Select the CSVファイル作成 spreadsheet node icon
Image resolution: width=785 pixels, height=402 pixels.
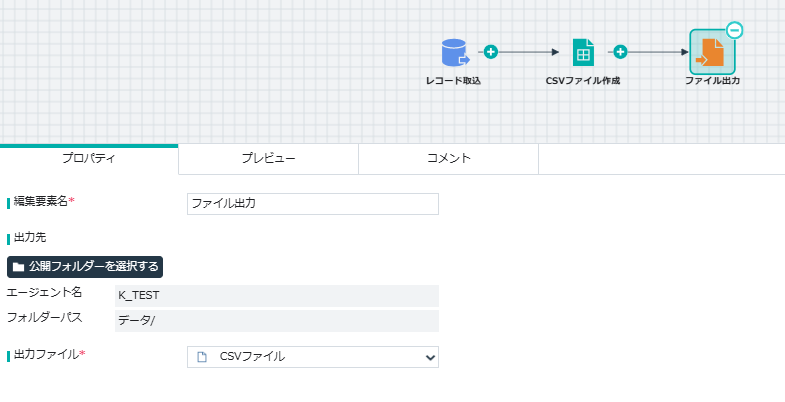click(x=583, y=53)
